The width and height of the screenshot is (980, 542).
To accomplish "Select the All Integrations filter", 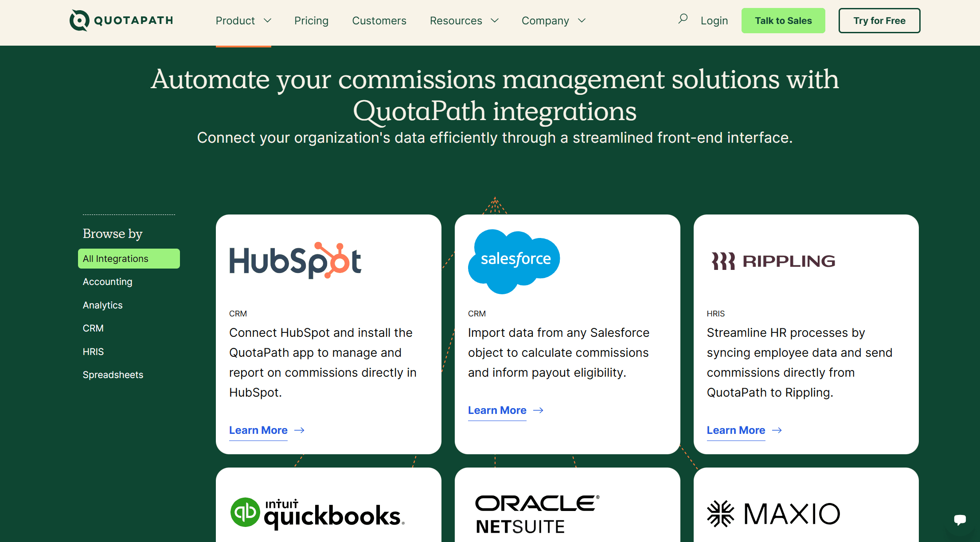I will click(x=129, y=258).
